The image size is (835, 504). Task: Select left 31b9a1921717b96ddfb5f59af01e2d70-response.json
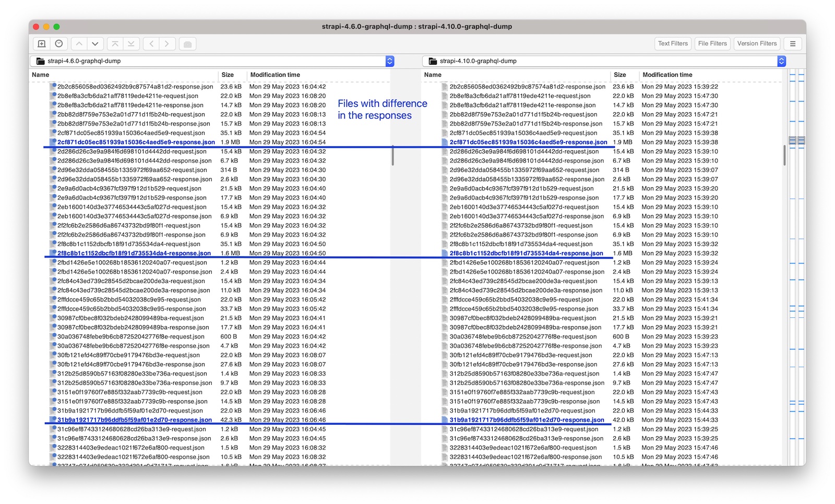pyautogui.click(x=135, y=419)
